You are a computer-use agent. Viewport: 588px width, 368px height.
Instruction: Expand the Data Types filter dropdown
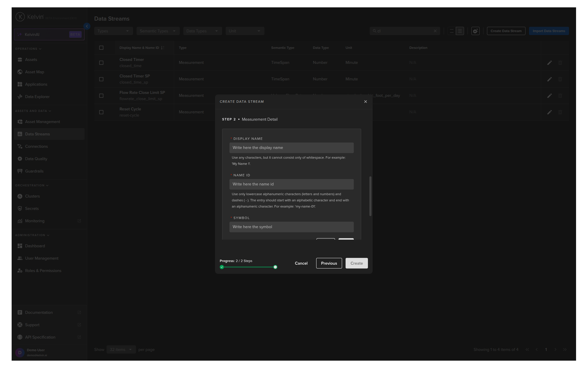click(x=202, y=31)
